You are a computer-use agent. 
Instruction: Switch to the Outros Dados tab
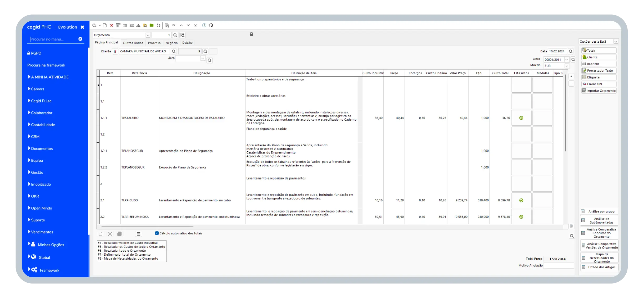pos(133,43)
